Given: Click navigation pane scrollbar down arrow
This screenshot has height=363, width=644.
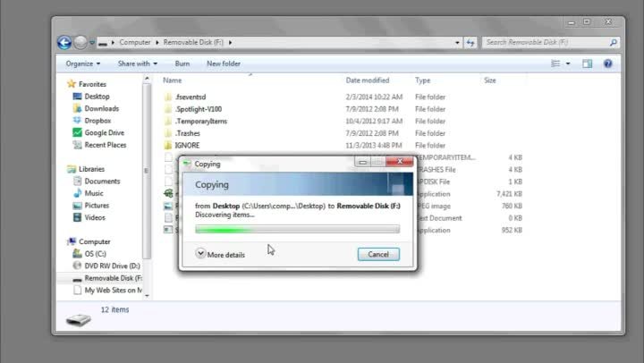Looking at the screenshot, I should [x=147, y=296].
